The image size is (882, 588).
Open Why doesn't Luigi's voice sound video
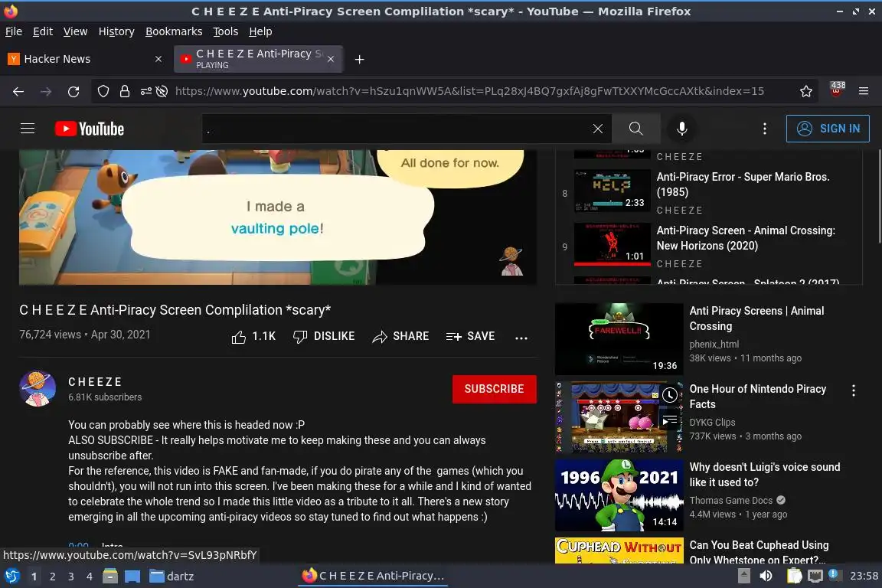tap(764, 475)
